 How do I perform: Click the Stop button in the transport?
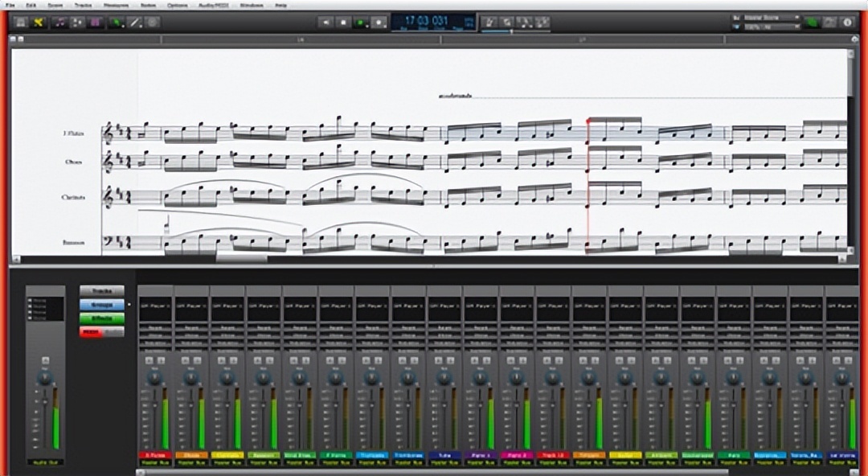tap(344, 23)
